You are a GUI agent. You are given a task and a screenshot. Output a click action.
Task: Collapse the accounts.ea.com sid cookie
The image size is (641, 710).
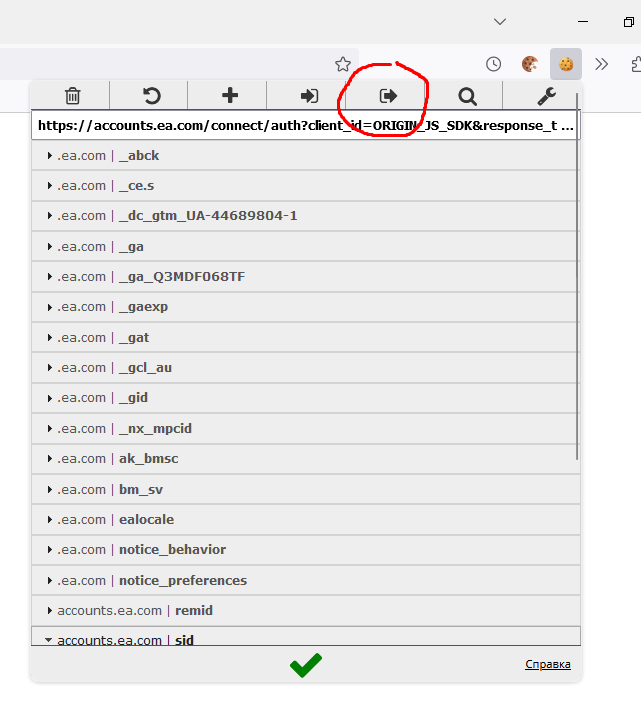(306, 636)
